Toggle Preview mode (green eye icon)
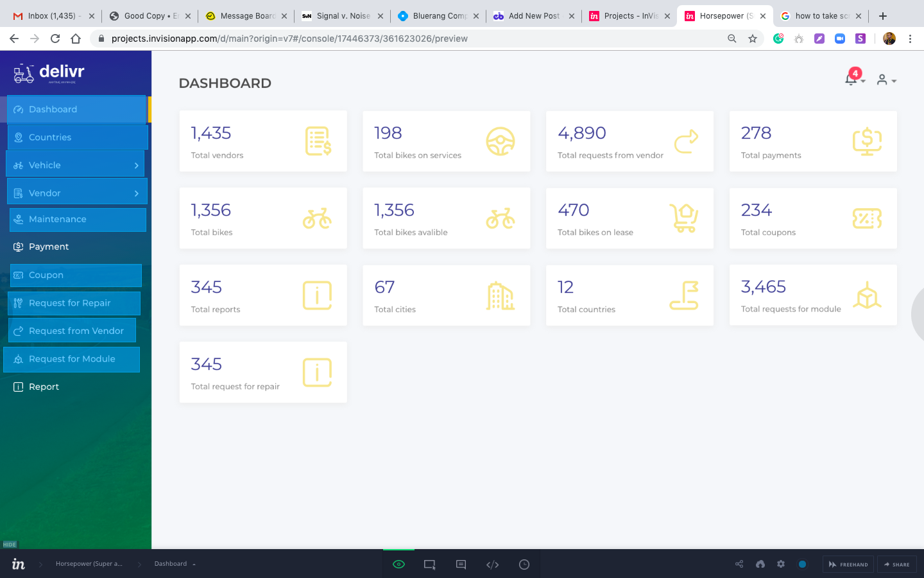Screen dimensions: 924x578 [398, 564]
